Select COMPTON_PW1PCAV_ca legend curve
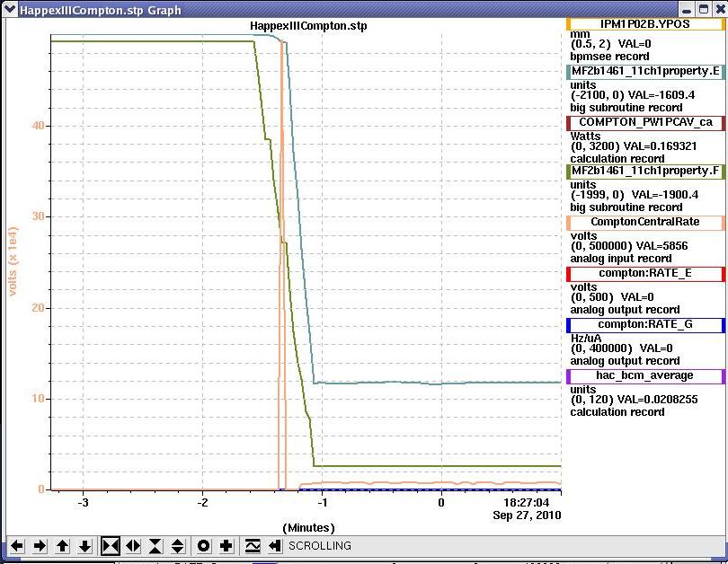The width and height of the screenshot is (728, 564). tap(645, 122)
